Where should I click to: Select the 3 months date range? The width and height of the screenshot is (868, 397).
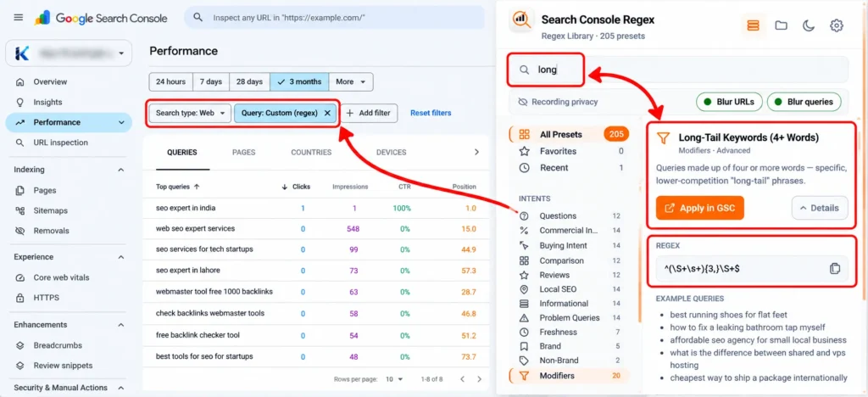(x=299, y=81)
